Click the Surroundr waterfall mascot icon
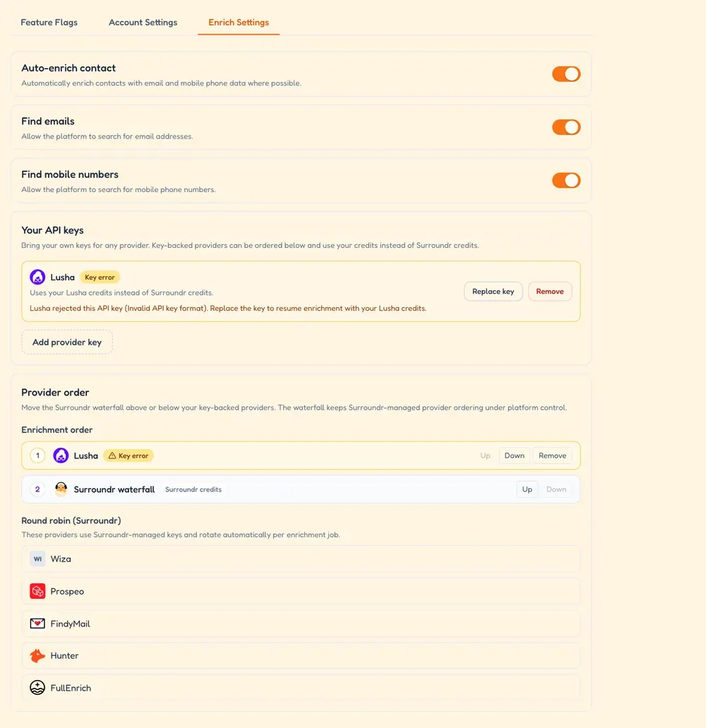The image size is (706, 728). tap(61, 489)
